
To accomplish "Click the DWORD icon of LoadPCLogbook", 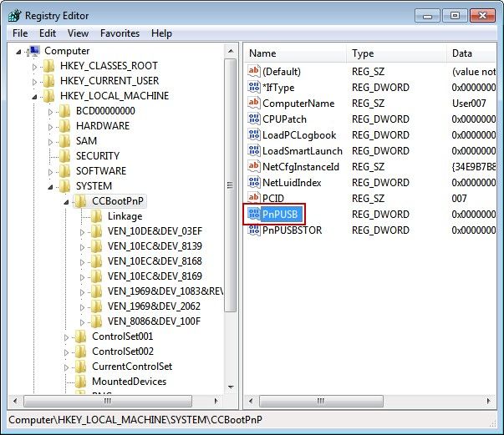I will (253, 134).
